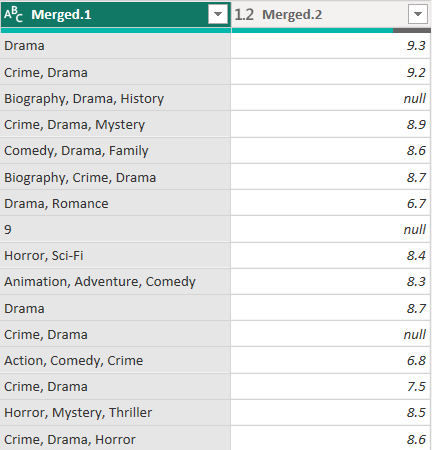Select the Animation, Adventure, Comedy cell

click(115, 282)
